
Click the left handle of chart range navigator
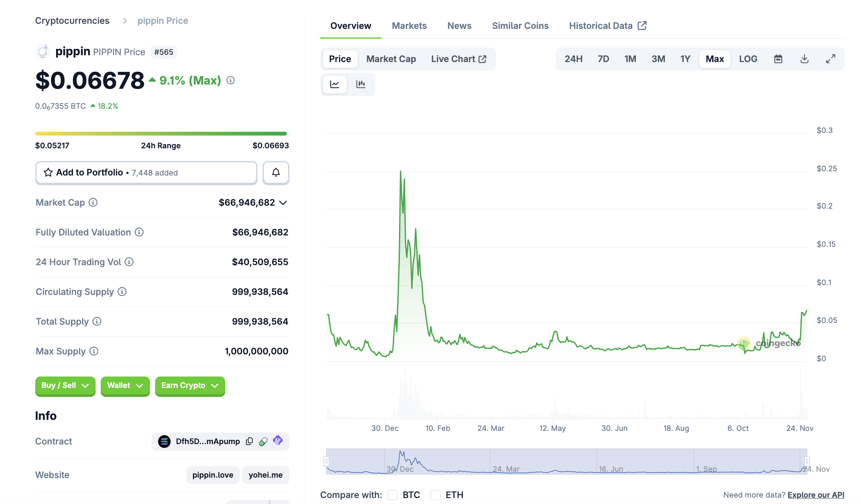pos(326,461)
